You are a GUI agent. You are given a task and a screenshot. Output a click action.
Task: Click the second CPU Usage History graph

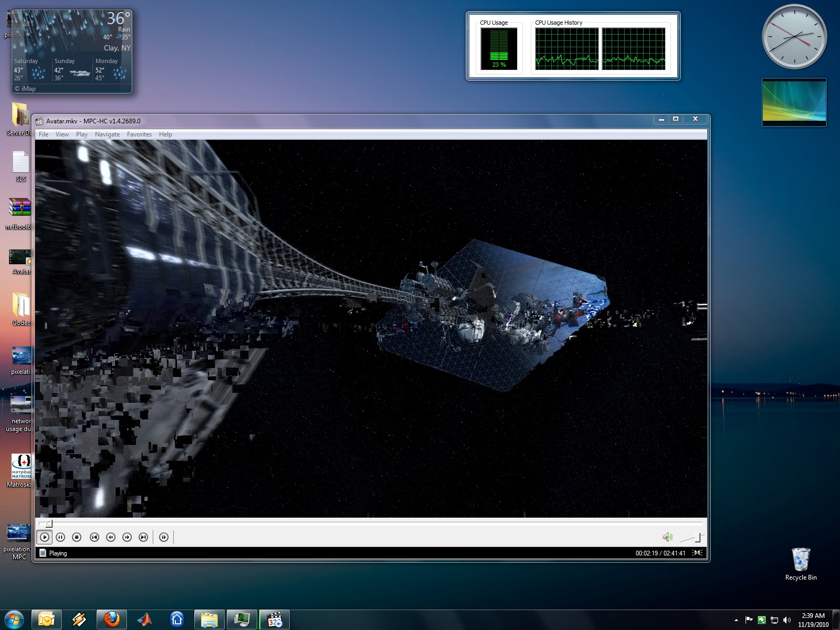click(634, 49)
